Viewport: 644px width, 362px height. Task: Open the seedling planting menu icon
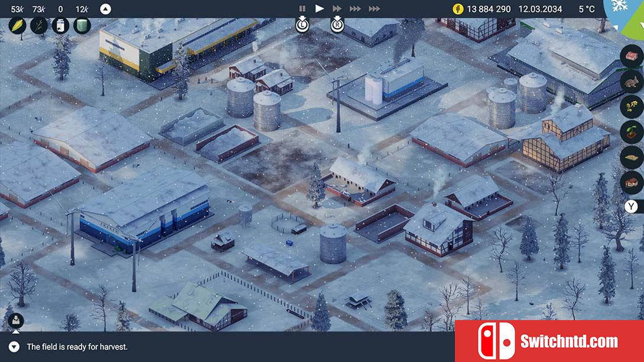(x=632, y=132)
